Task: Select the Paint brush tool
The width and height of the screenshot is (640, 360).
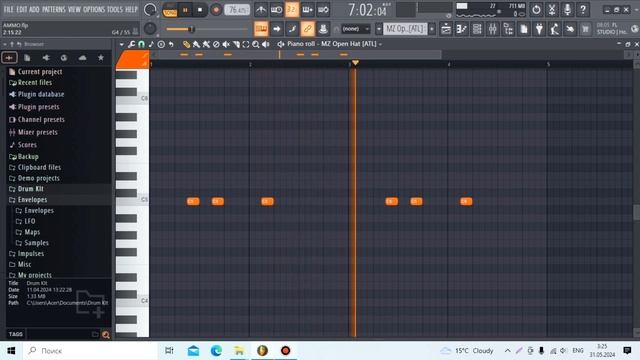Action: (196, 44)
